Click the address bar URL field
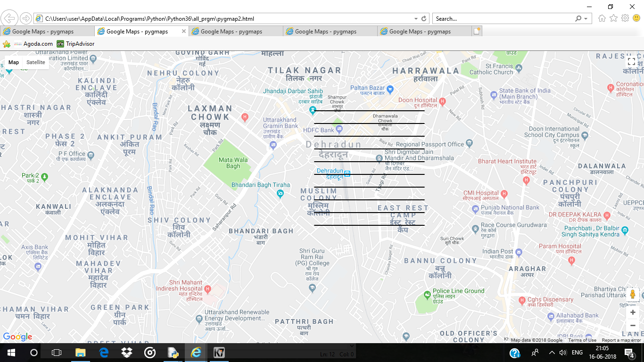644x362 pixels. (227, 19)
